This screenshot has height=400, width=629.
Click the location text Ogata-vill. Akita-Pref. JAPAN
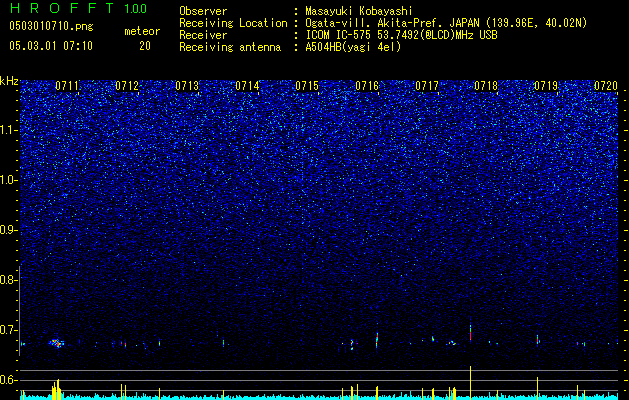[x=392, y=23]
